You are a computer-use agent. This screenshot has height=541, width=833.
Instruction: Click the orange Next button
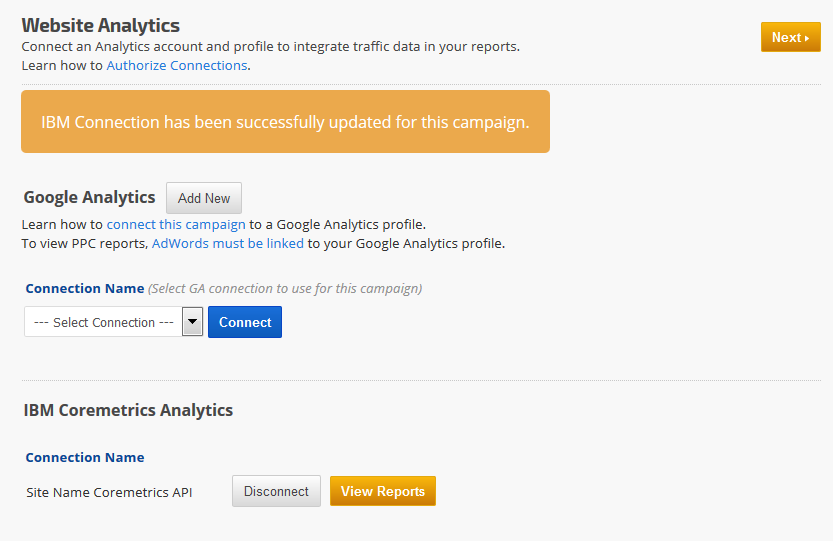(789, 37)
